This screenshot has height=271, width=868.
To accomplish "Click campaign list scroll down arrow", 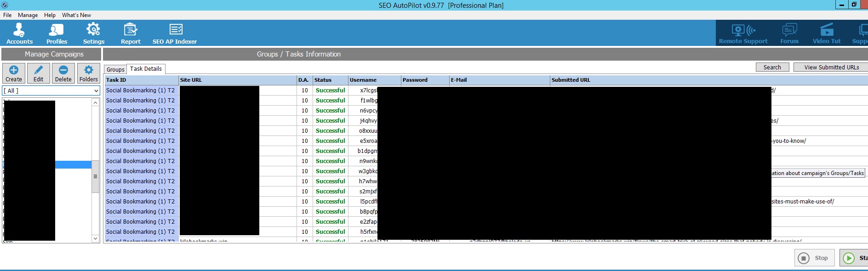I will (x=95, y=238).
